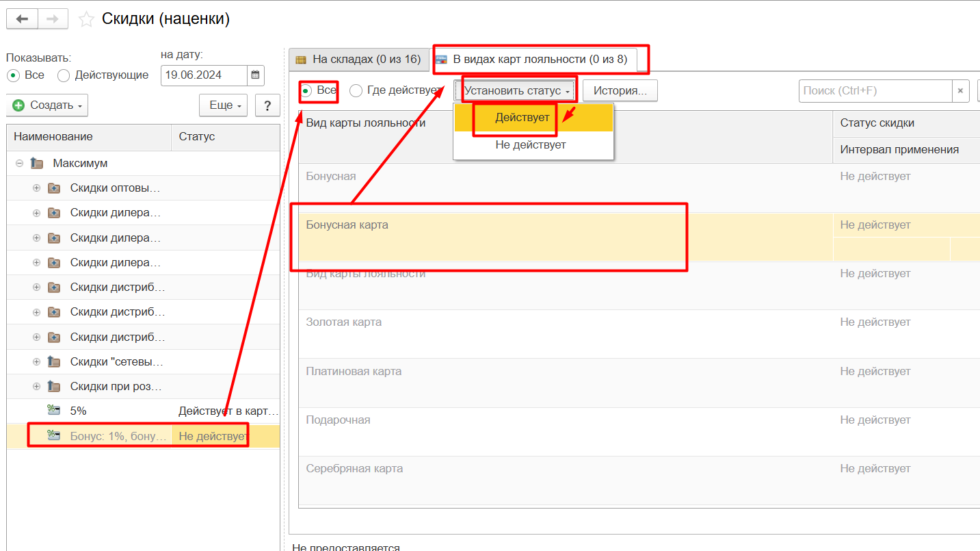Image resolution: width=980 pixels, height=551 pixels.
Task: Choose Не действует from status menu
Action: click(531, 145)
